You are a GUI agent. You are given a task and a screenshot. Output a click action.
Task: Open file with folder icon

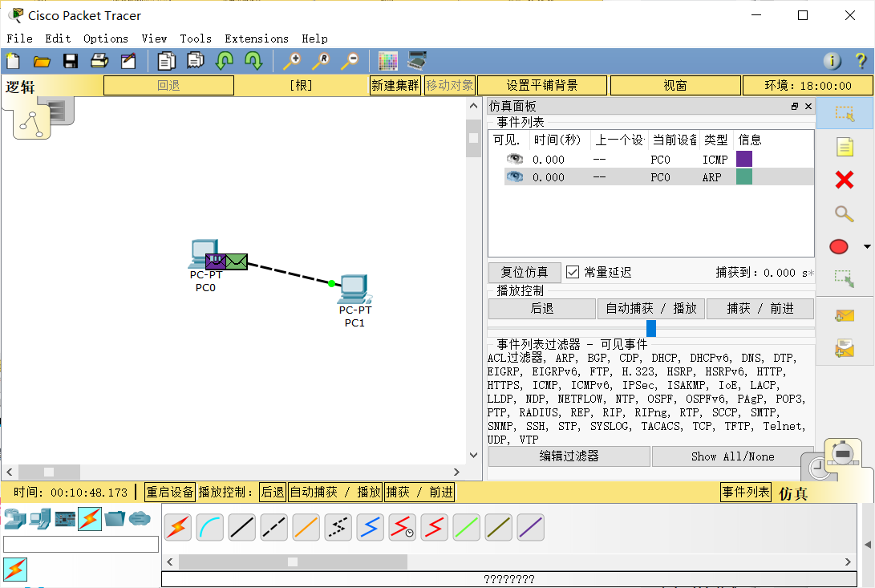click(42, 61)
